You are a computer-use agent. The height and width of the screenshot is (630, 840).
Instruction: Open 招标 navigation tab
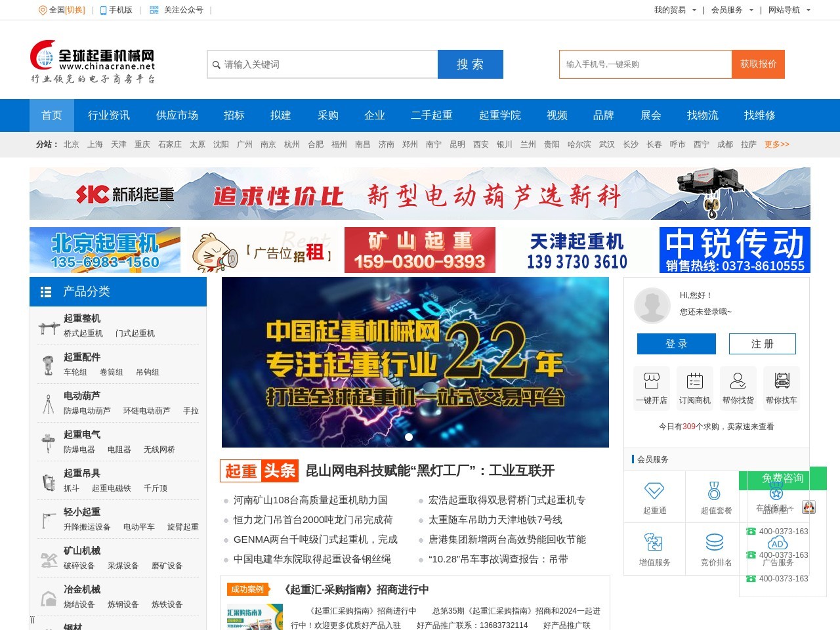pyautogui.click(x=234, y=115)
